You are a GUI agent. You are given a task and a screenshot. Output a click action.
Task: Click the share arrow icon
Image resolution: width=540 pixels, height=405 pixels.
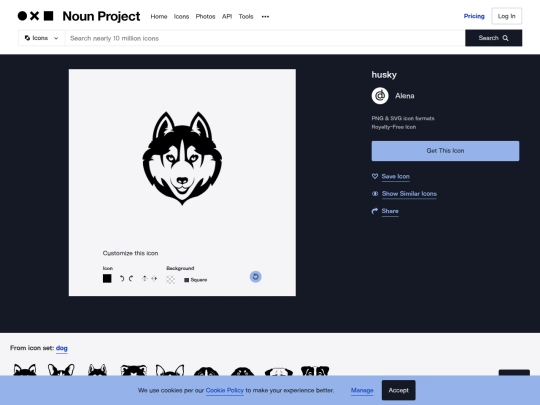[375, 211]
